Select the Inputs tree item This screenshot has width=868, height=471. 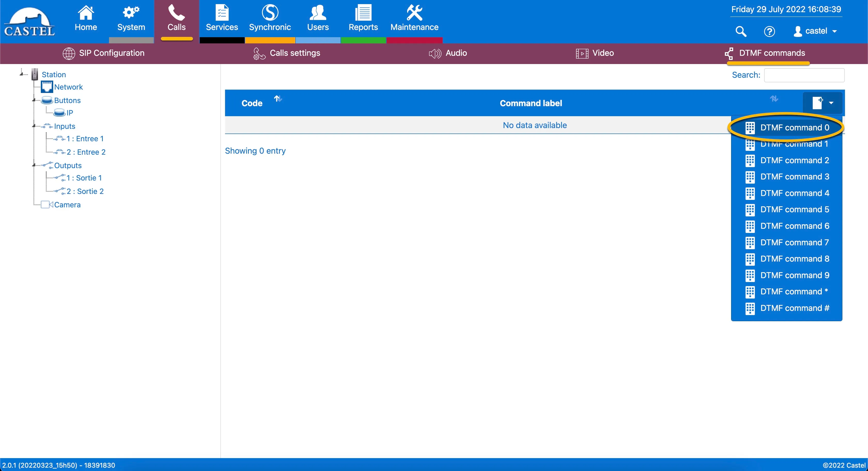65,126
